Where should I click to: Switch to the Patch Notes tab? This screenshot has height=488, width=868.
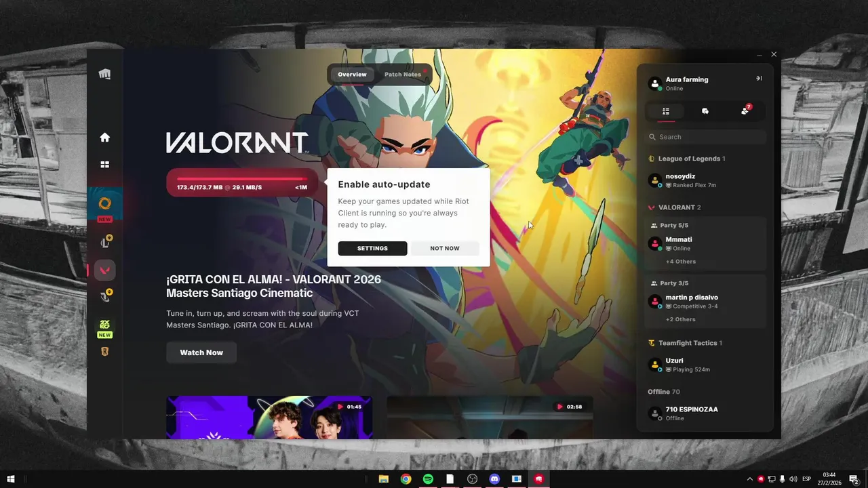click(403, 75)
